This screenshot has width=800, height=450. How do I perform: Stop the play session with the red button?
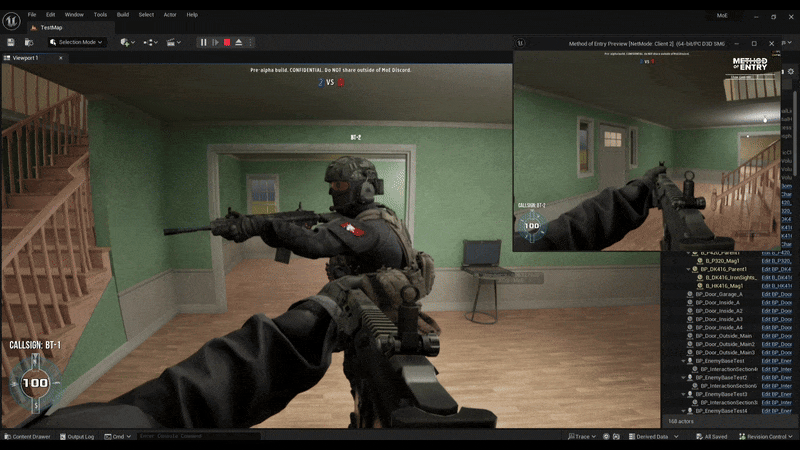pos(227,42)
